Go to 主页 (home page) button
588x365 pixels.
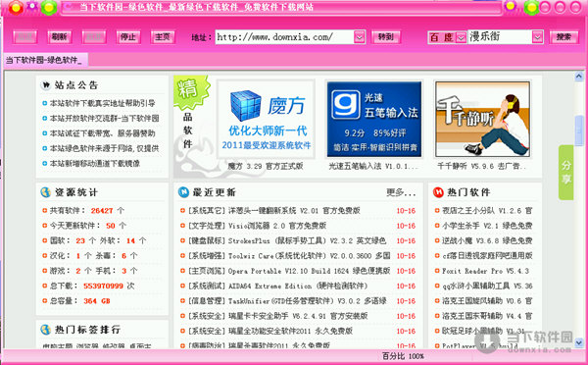163,37
